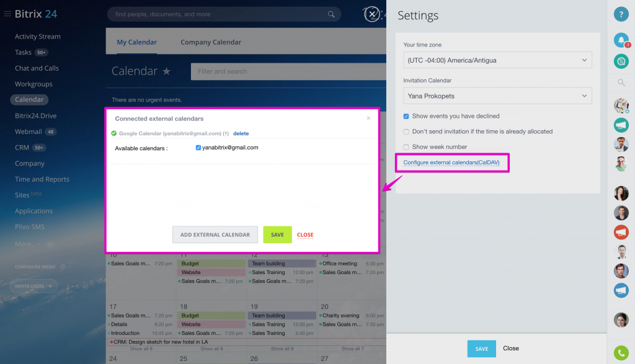
Task: Toggle Show events you have declined
Action: pos(406,116)
